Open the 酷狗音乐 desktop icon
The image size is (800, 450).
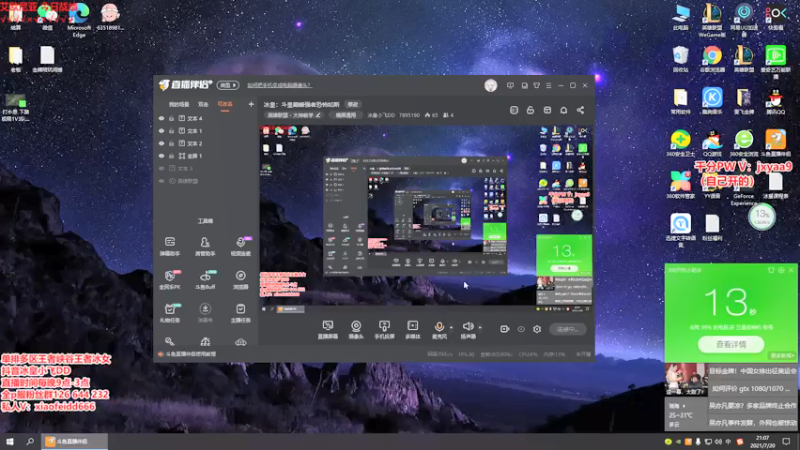(x=712, y=101)
